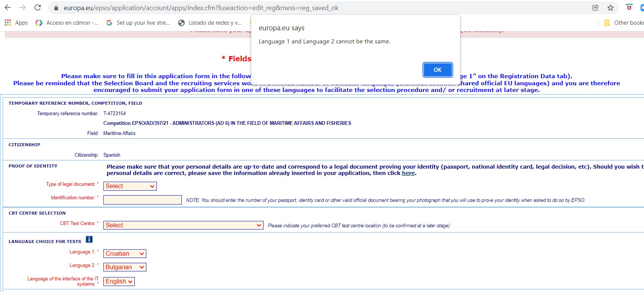
Task: Open the Other bookmarks folder
Action: pyautogui.click(x=624, y=23)
